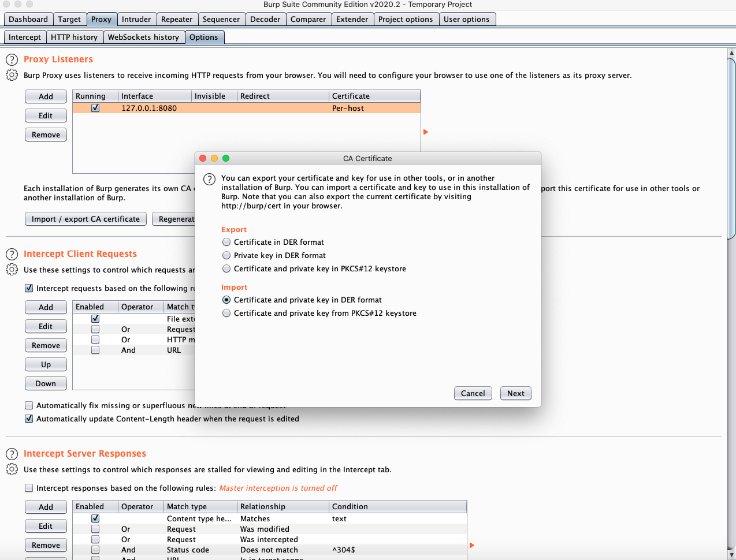Enable Intercept responses based on rules checkbox
This screenshot has height=560, width=736.
pos(29,488)
